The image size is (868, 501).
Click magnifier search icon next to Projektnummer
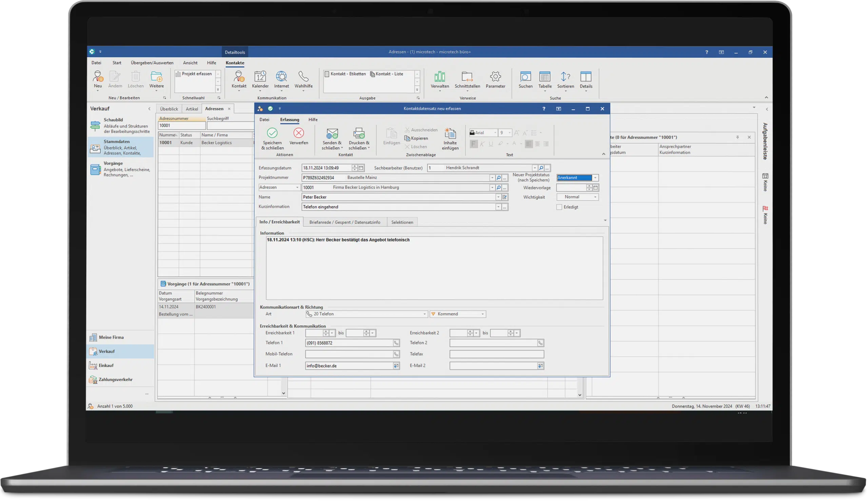click(498, 178)
